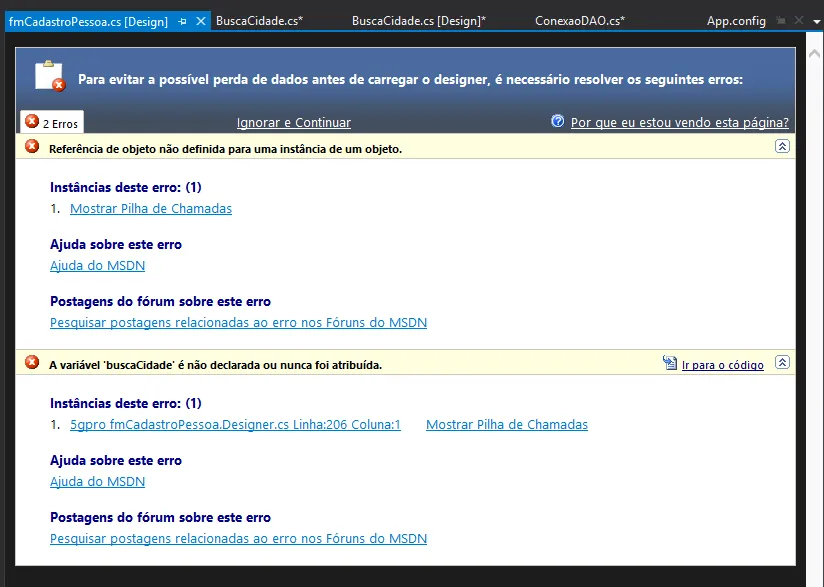The height and width of the screenshot is (587, 824).
Task: Click the red '2 Erros' badge icon
Action: pyautogui.click(x=34, y=121)
